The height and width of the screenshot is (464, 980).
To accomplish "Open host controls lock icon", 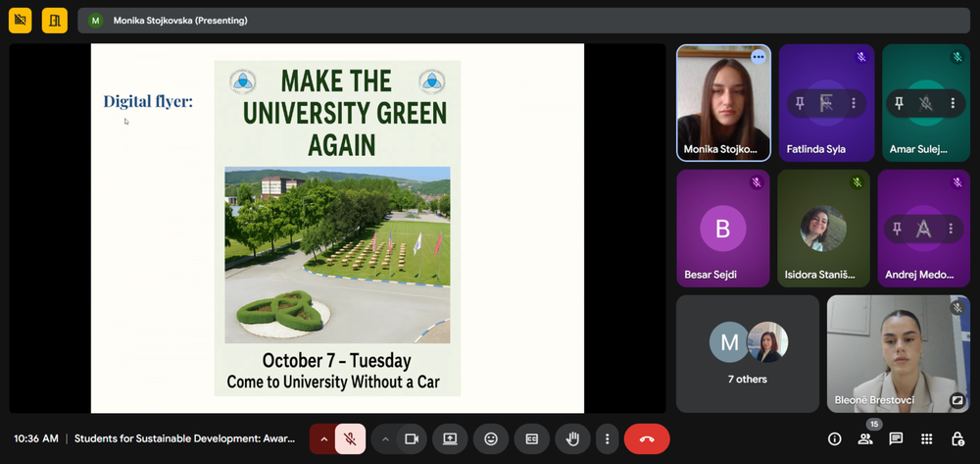I will tap(957, 438).
